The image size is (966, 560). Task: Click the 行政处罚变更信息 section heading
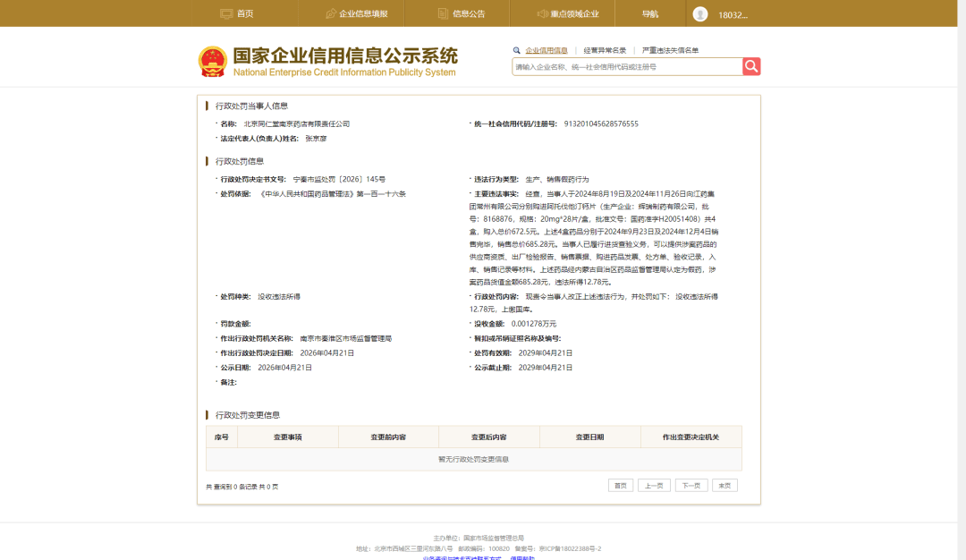pos(248,415)
